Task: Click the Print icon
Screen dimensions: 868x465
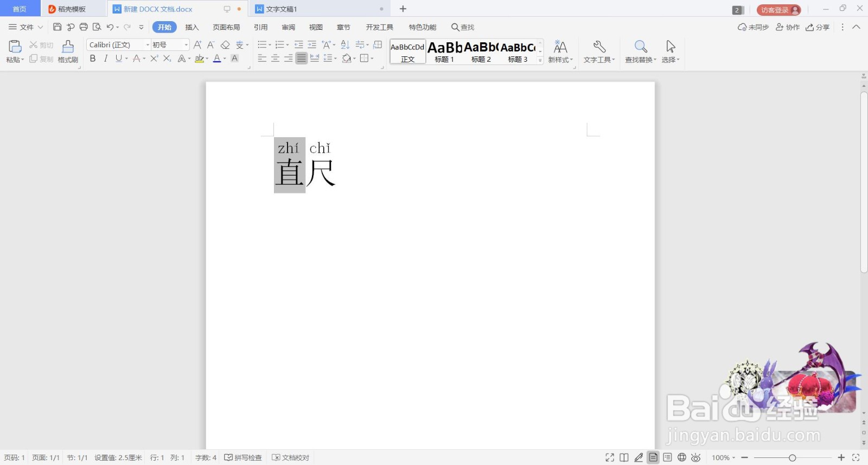Action: coord(84,27)
